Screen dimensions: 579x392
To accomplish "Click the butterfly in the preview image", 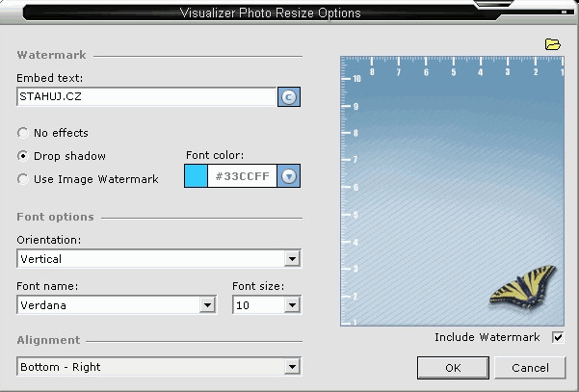I will (523, 286).
